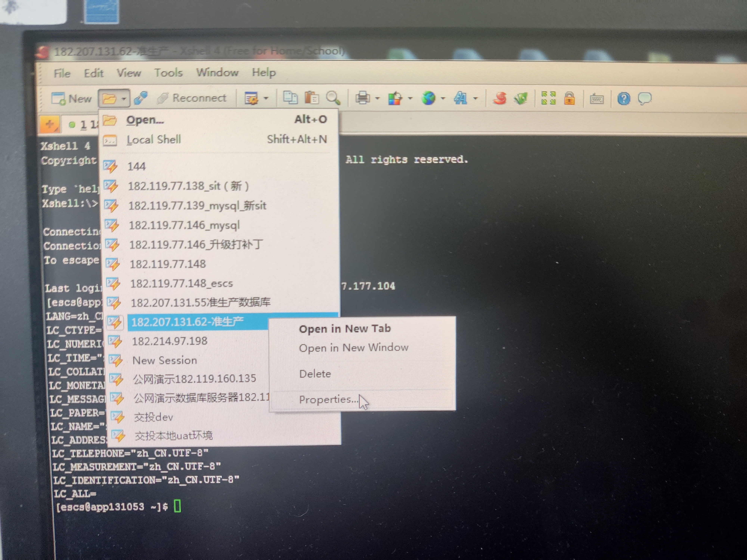Screen dimensions: 747x560
Task: Expand the Open folder dropdown arrow
Action: 124,99
